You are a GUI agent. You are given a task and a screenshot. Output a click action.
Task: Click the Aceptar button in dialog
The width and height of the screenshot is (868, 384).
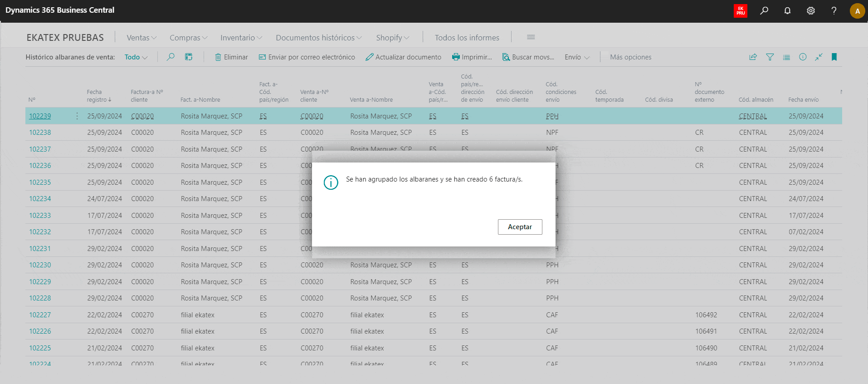click(x=520, y=227)
